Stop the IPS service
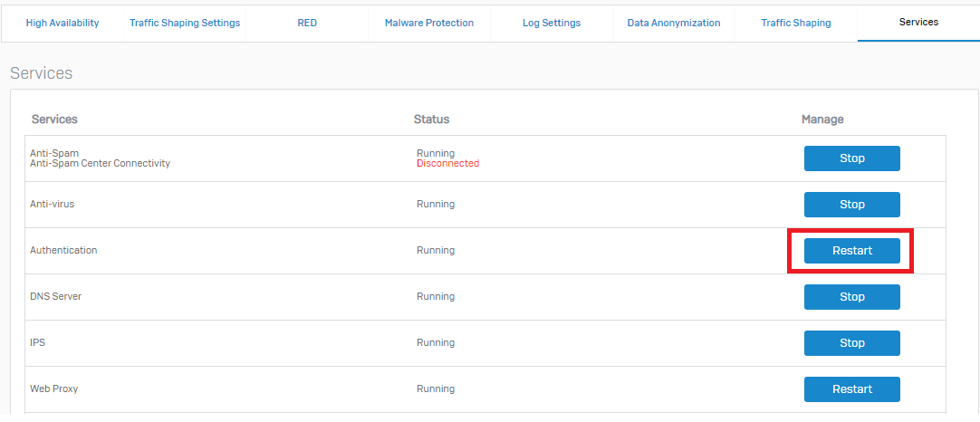 click(x=851, y=343)
